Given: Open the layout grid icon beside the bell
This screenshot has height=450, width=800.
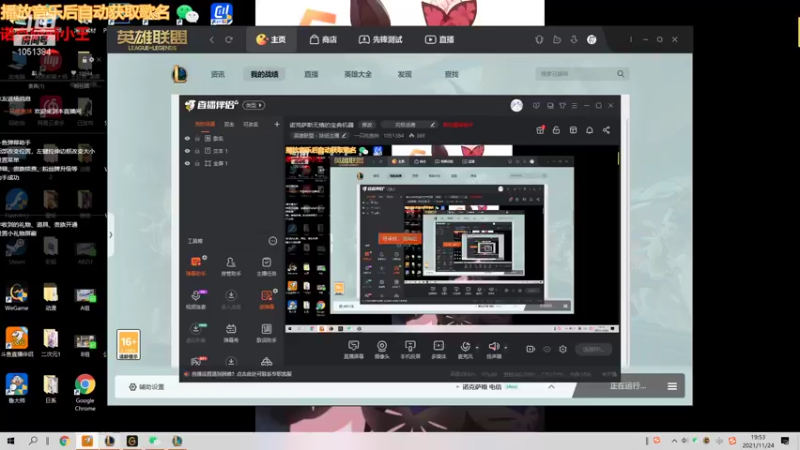Looking at the screenshot, I should coord(573,130).
